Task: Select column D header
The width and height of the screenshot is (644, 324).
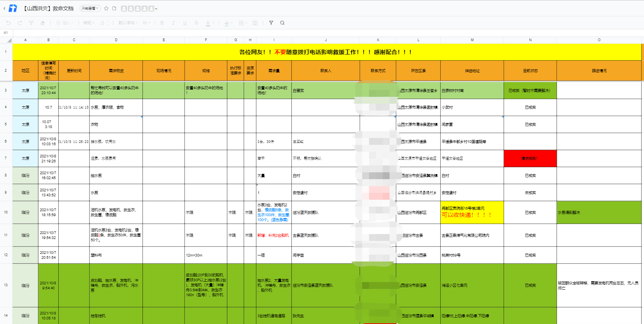Action: point(116,40)
